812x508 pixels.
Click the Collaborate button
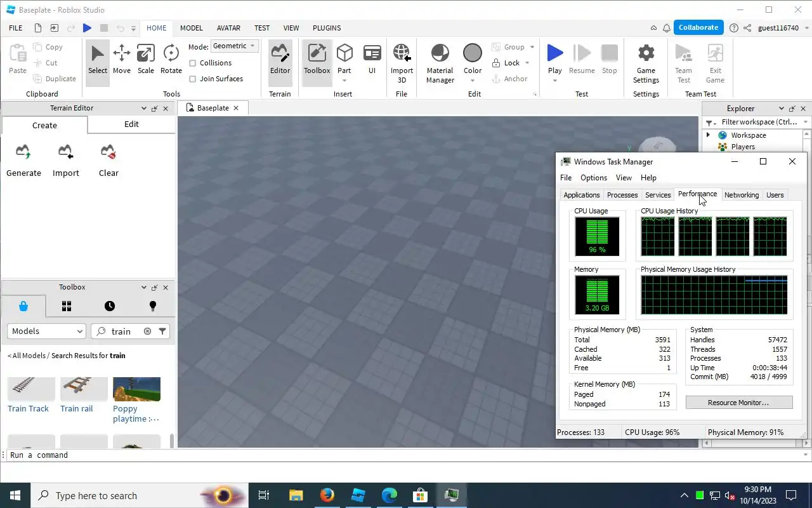point(698,27)
